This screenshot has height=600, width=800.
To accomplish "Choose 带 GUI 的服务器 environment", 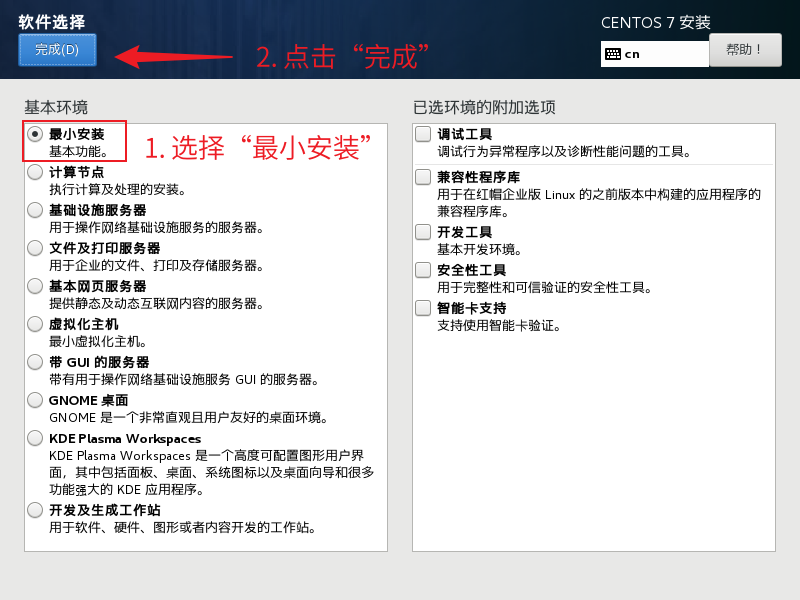I will [35, 362].
